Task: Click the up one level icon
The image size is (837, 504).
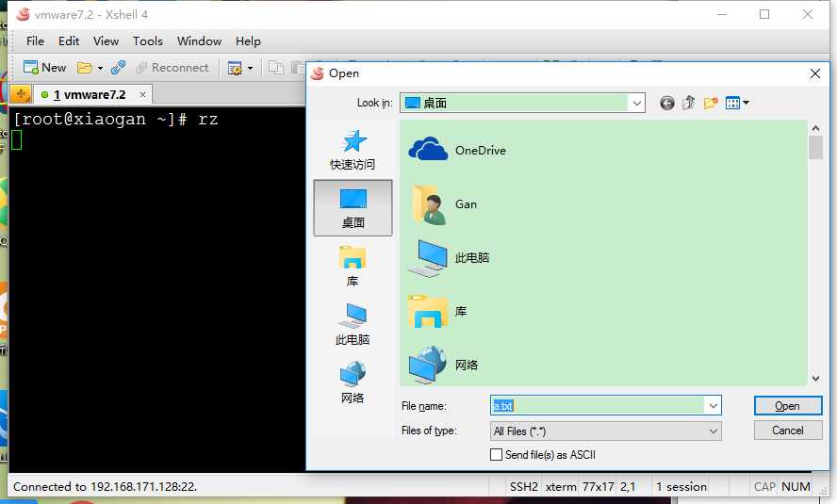Action: (x=689, y=103)
